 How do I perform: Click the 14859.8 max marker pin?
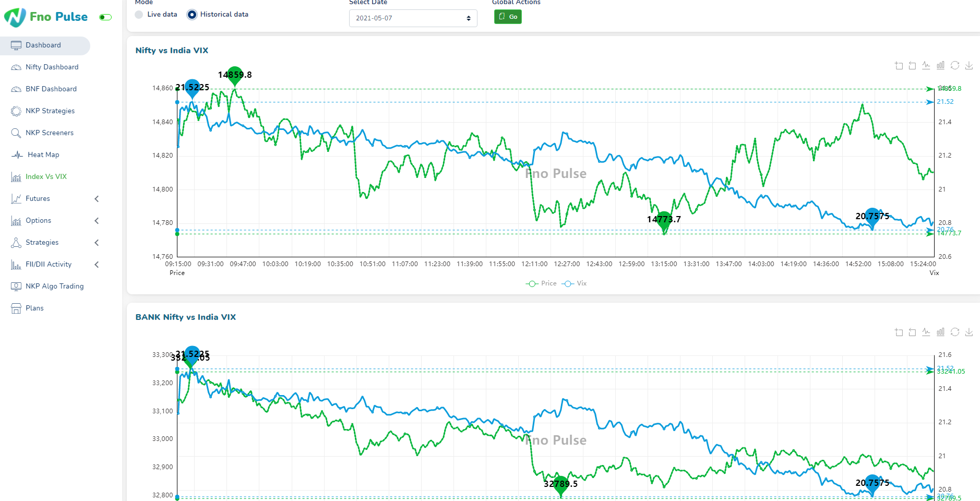pos(235,76)
